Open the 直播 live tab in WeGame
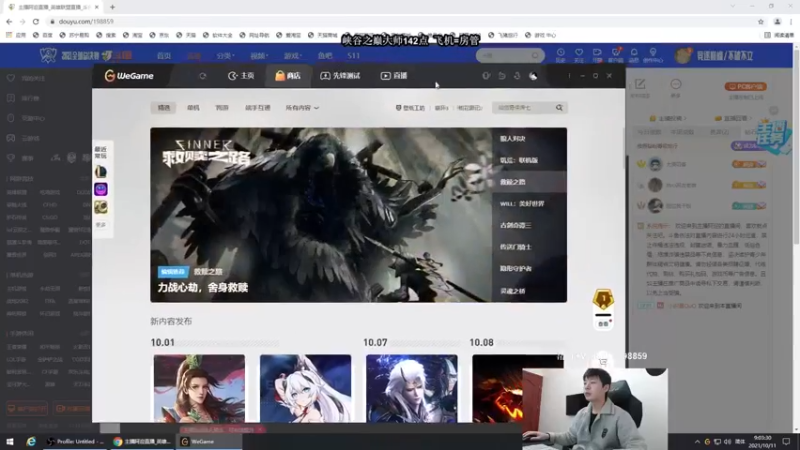Viewport: 800px width, 450px height. [x=394, y=76]
